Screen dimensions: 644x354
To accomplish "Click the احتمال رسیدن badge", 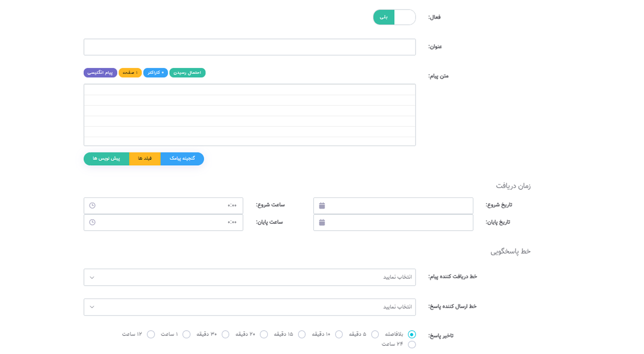I will pyautogui.click(x=187, y=73).
